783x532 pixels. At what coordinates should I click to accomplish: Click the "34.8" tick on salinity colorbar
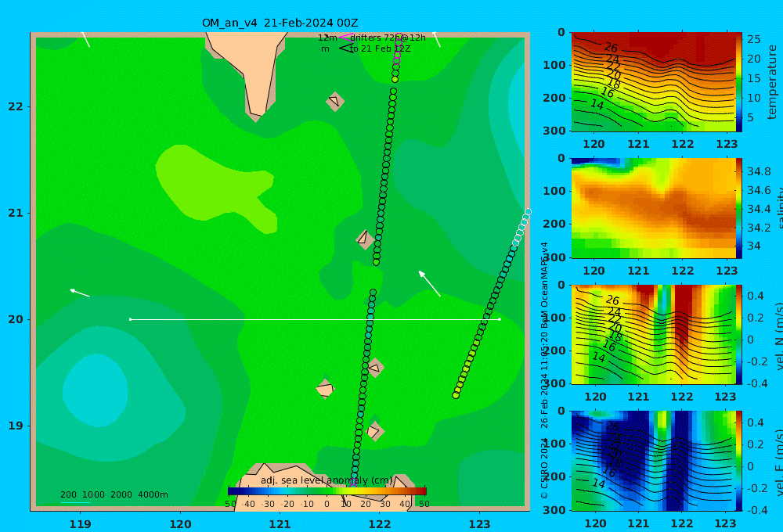759,171
